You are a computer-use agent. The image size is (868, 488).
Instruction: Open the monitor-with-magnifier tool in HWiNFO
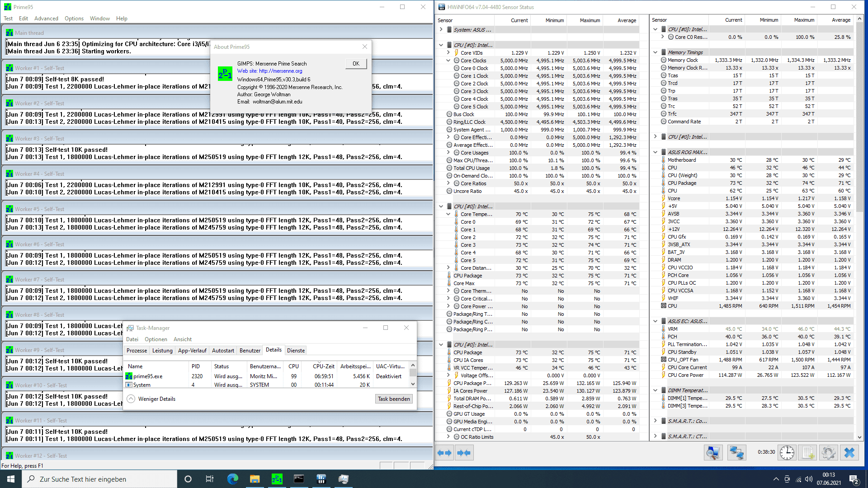tap(713, 453)
